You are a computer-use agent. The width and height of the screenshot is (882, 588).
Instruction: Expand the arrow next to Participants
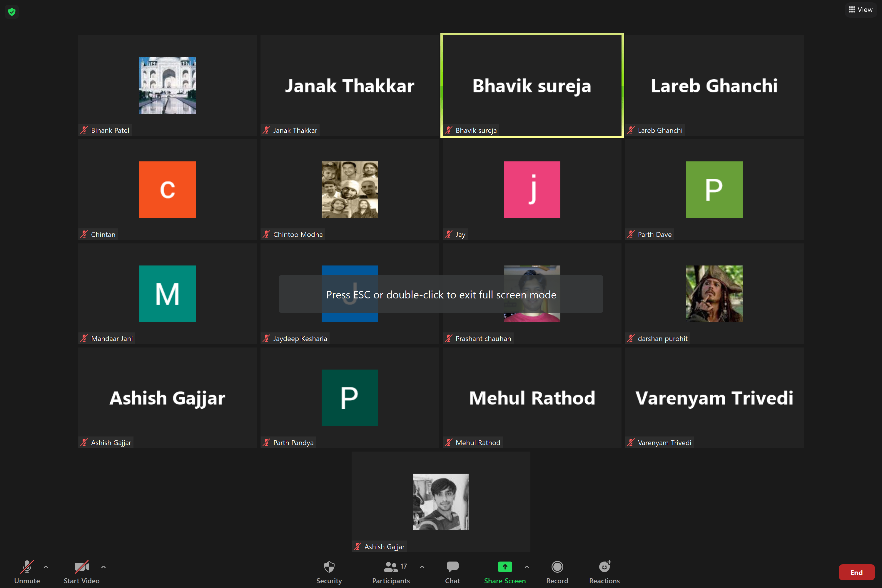(x=422, y=567)
